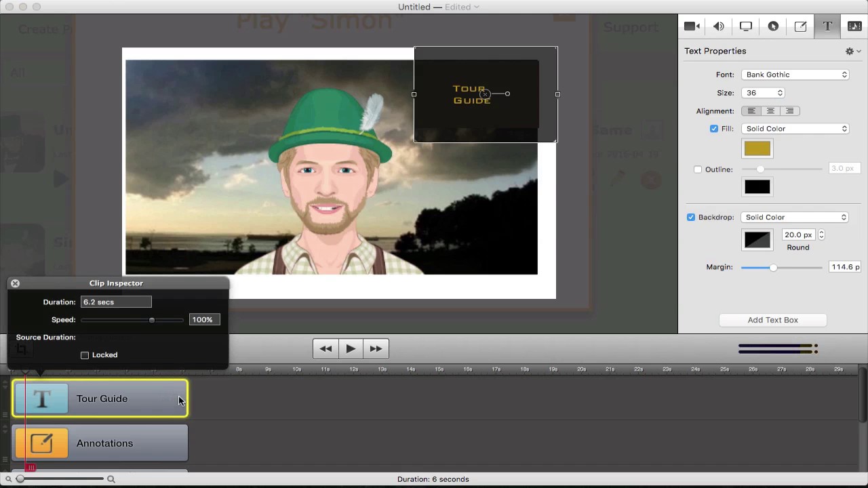Click the backdrop corner radius stepper
The width and height of the screenshot is (868, 488).
tap(821, 235)
